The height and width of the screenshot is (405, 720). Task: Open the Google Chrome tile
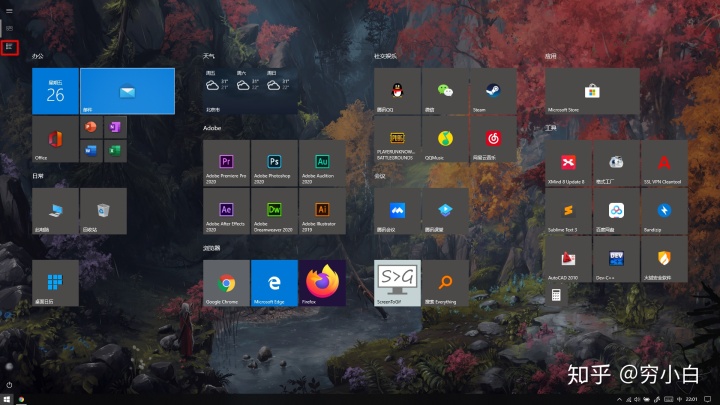tap(226, 283)
